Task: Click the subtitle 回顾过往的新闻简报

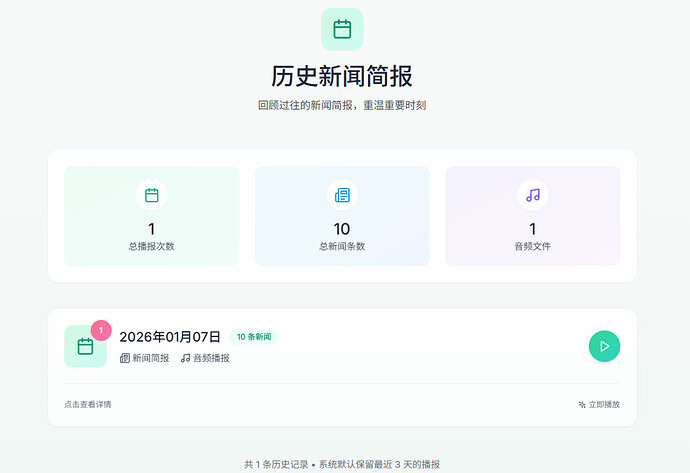Action: click(x=342, y=105)
